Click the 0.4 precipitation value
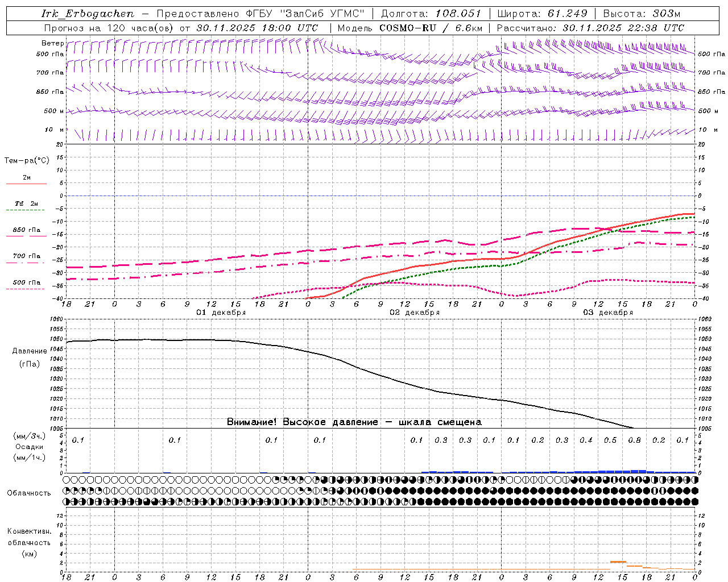The width and height of the screenshot is (728, 582). (586, 440)
